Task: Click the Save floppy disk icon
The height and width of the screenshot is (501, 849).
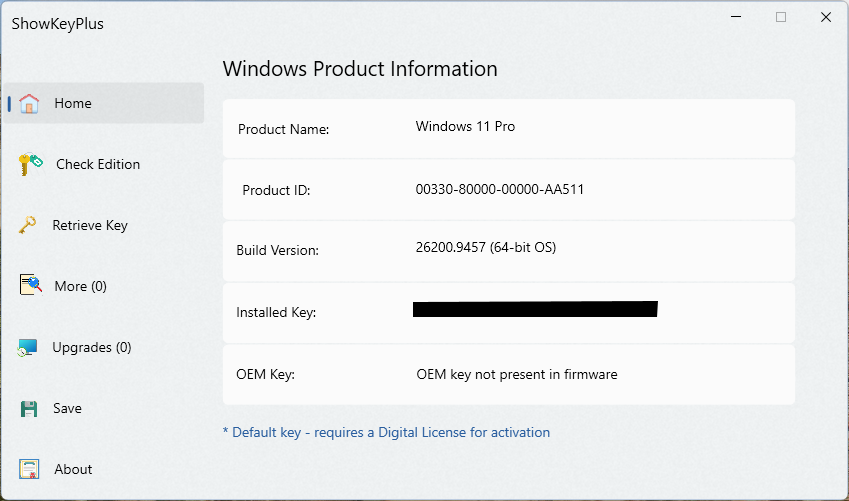Action: pyautogui.click(x=29, y=408)
